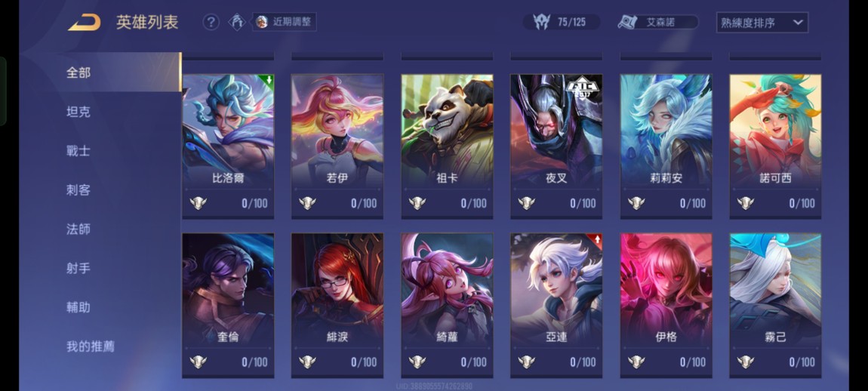868x391 pixels.
Task: Open the 熟練度排序 sort dropdown
Action: 762,23
